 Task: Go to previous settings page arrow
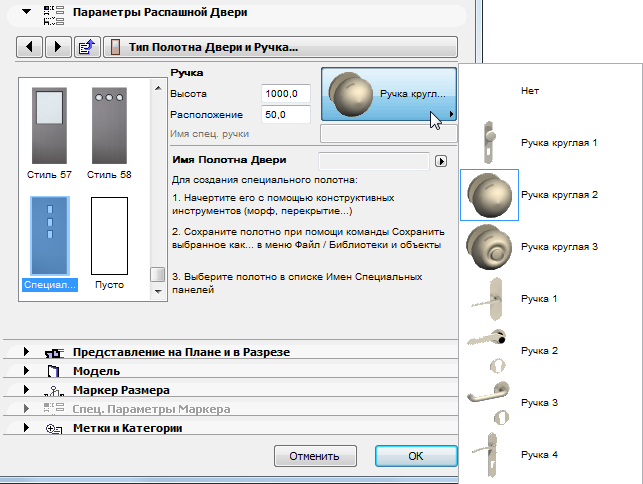coord(29,47)
